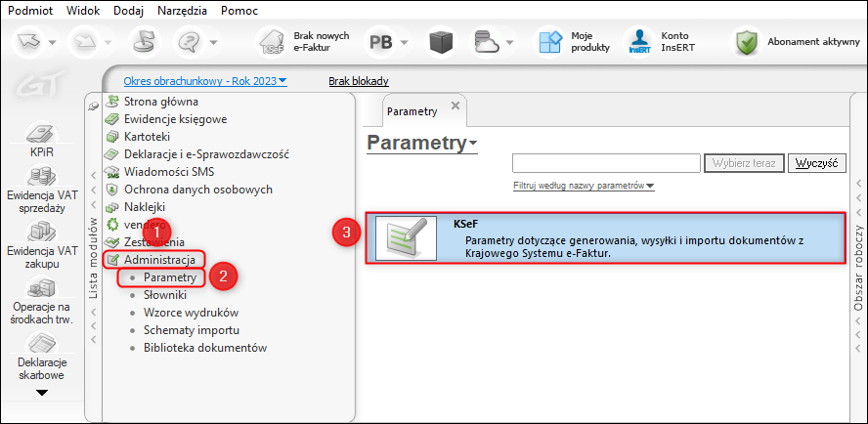Click the Lista modułów vertical label

[x=94, y=259]
